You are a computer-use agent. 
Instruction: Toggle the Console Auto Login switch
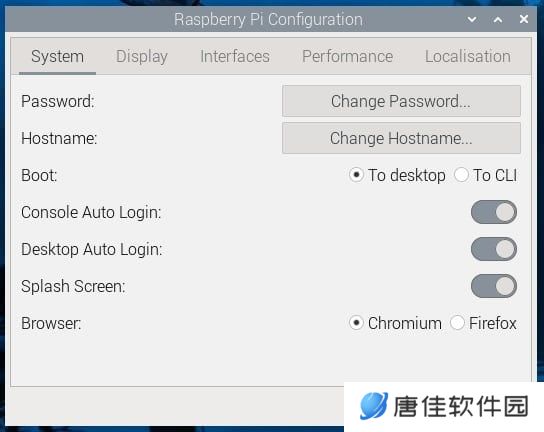(494, 212)
